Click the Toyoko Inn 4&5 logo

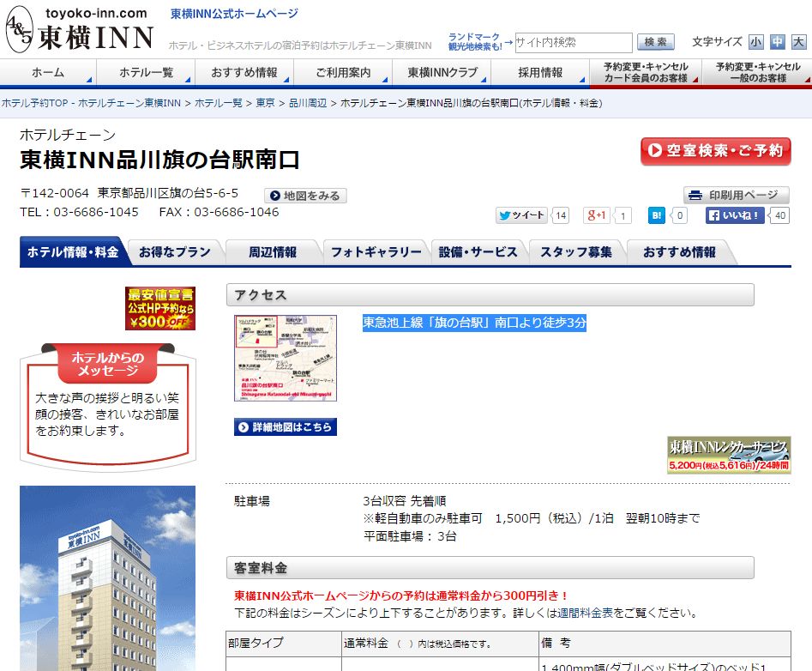pos(79,29)
